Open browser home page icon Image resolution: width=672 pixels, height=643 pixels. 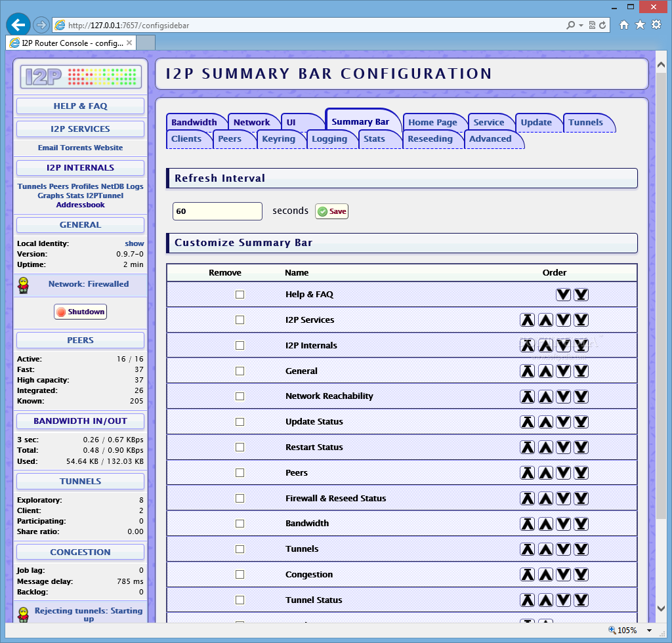pyautogui.click(x=624, y=25)
